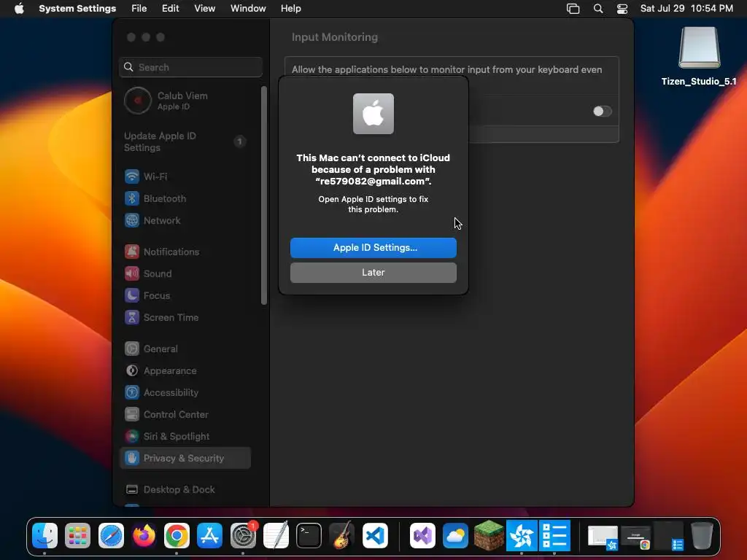Dismiss the dialog with Later
This screenshot has height=560, width=747.
[373, 273]
